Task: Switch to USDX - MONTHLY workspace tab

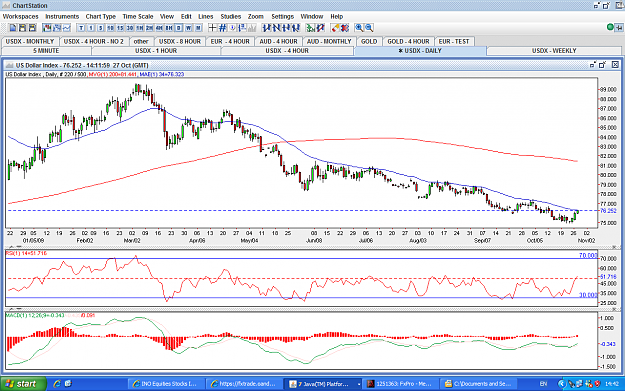Action: [x=30, y=41]
